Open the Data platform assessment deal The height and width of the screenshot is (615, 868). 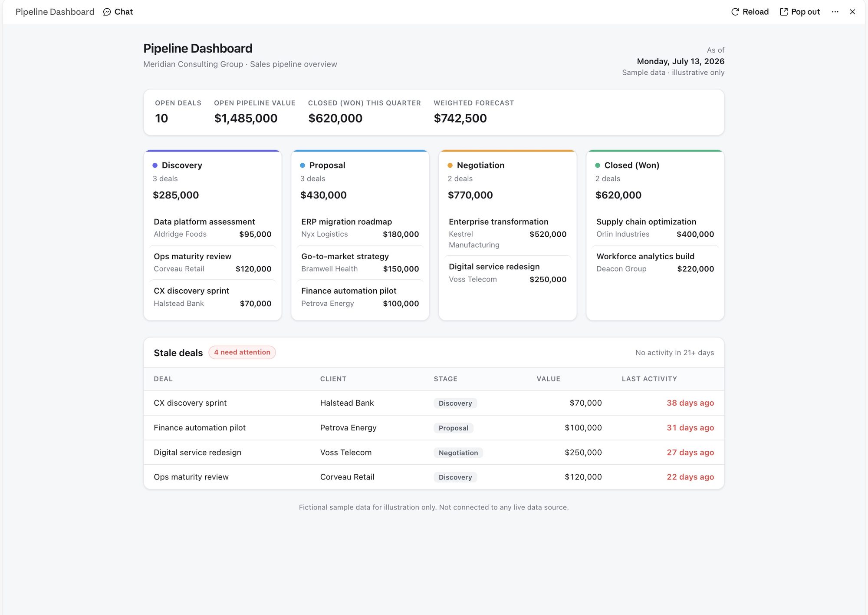pyautogui.click(x=213, y=228)
